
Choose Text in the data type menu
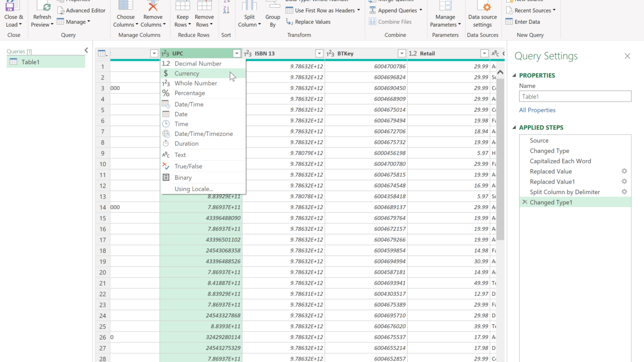click(x=180, y=155)
